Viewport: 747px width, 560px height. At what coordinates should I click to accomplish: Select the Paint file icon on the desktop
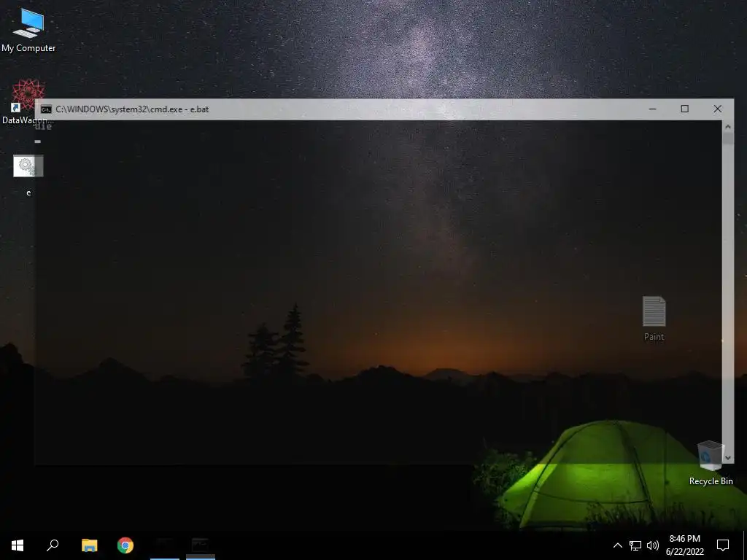click(x=654, y=318)
